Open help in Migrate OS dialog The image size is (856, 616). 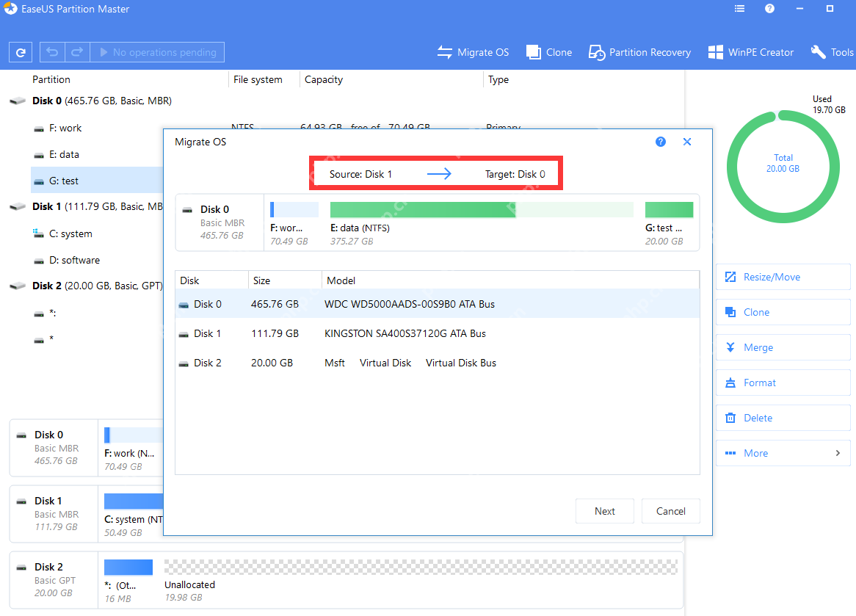661,142
